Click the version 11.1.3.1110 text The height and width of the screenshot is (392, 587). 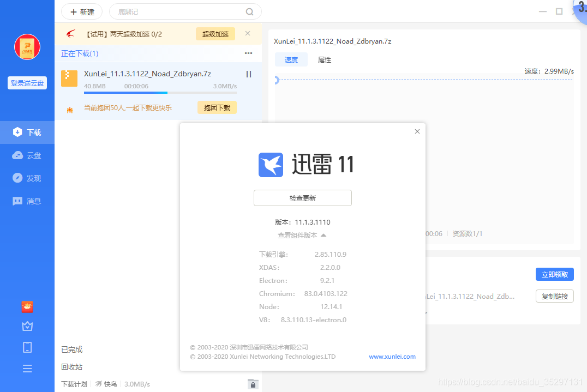313,222
